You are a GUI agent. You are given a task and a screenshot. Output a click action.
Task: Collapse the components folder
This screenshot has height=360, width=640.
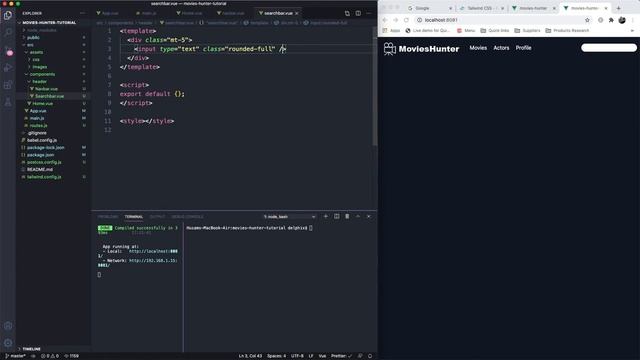tap(42, 74)
